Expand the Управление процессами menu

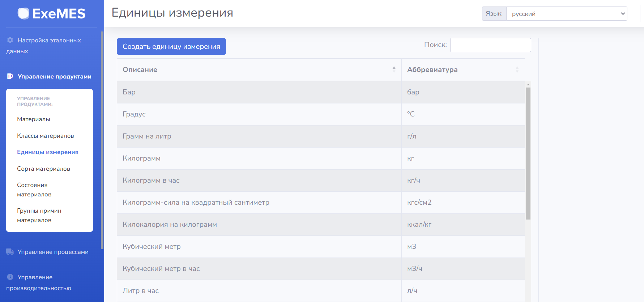(53, 252)
